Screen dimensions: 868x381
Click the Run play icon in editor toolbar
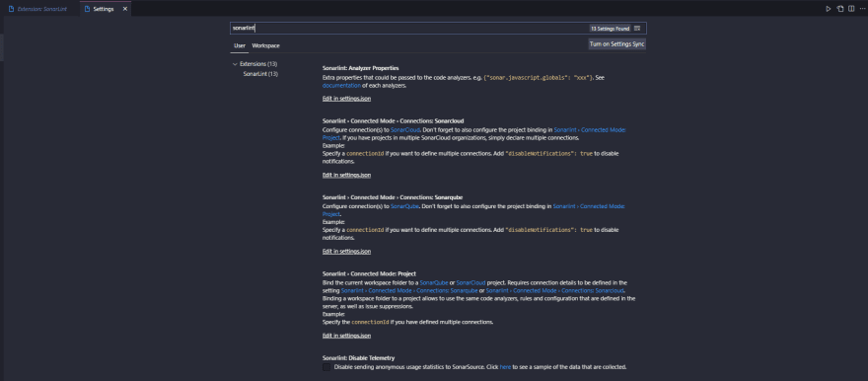click(829, 9)
